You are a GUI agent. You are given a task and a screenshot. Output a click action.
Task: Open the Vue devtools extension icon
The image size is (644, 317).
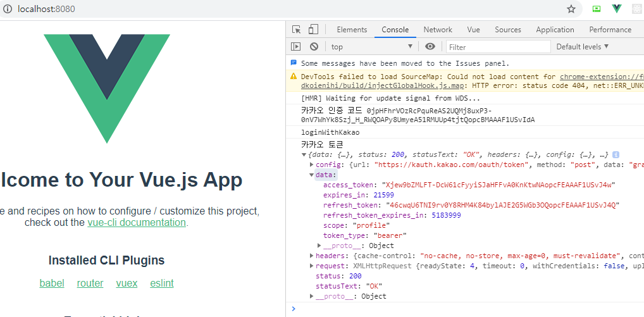click(x=617, y=9)
